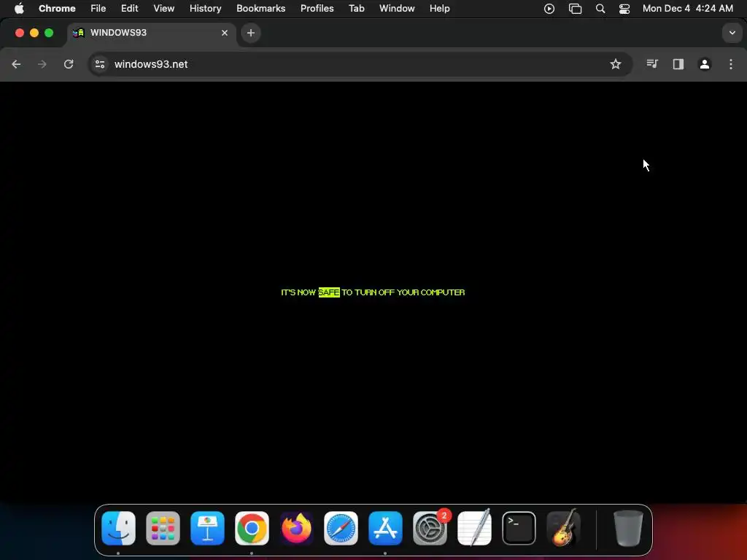Open Control Center in the menu bar
This screenshot has height=560, width=747.
[x=624, y=9]
